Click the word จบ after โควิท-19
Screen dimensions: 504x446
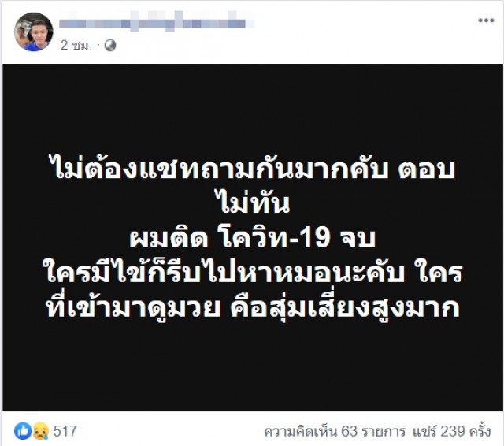(x=358, y=238)
